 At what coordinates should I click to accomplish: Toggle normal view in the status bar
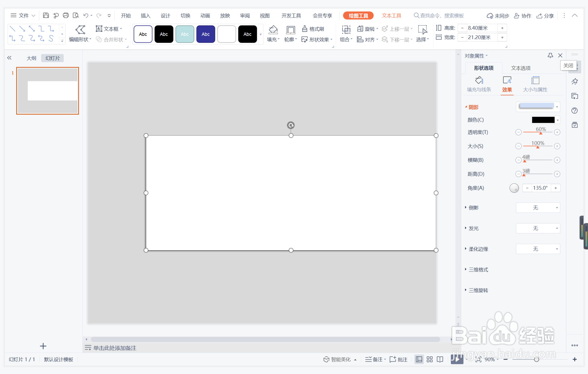click(x=419, y=359)
